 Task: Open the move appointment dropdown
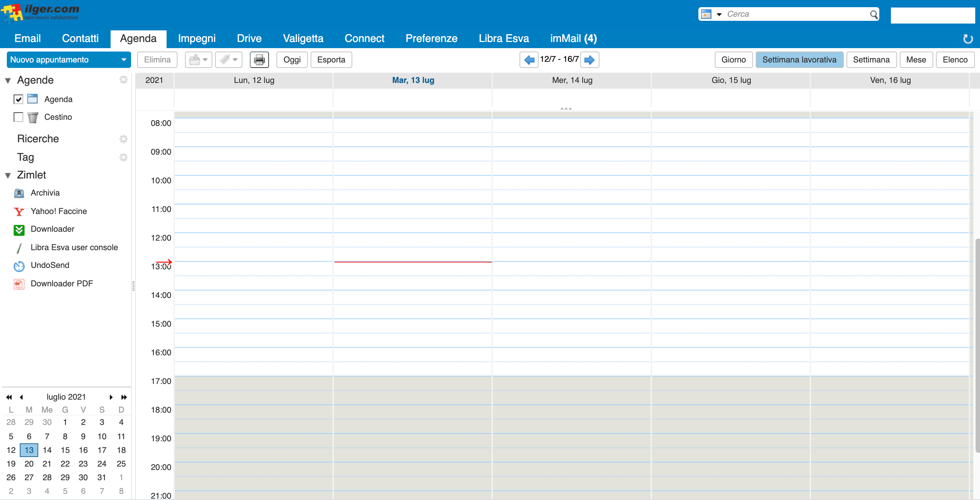click(x=198, y=60)
